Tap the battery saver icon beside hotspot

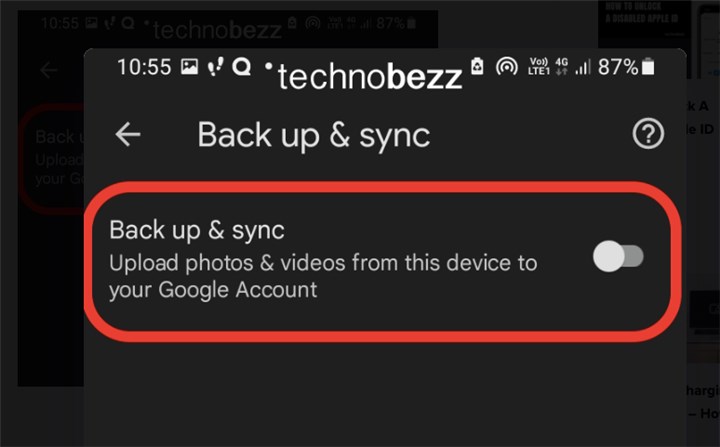coord(478,68)
